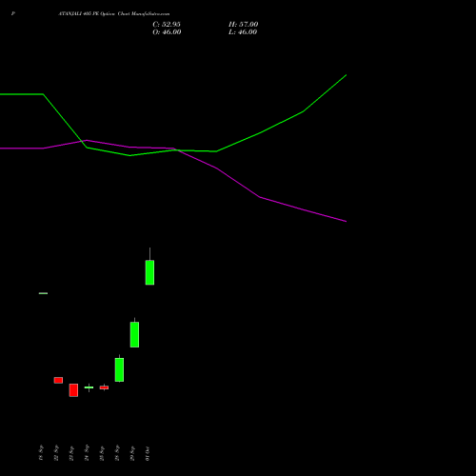Click the 25 Sep date axis label
The image size is (476, 476).
pos(102,453)
